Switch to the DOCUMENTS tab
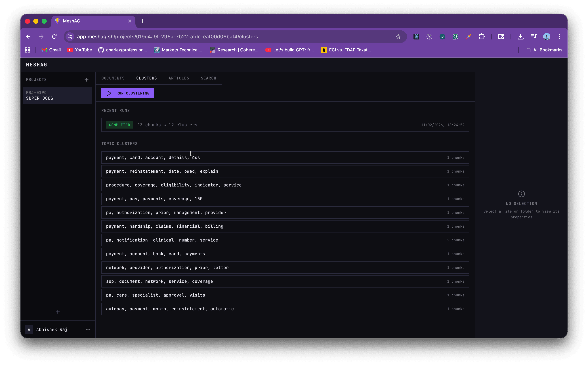 pos(113,78)
